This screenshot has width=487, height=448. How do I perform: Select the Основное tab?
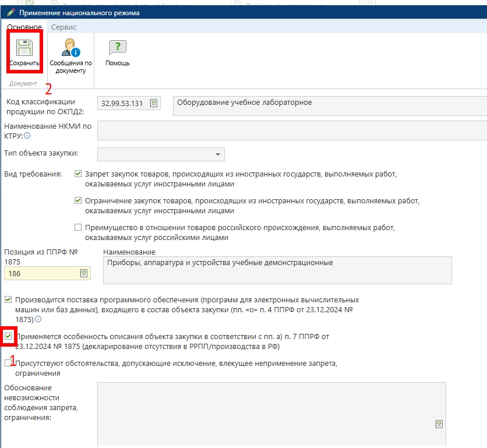pyautogui.click(x=24, y=27)
